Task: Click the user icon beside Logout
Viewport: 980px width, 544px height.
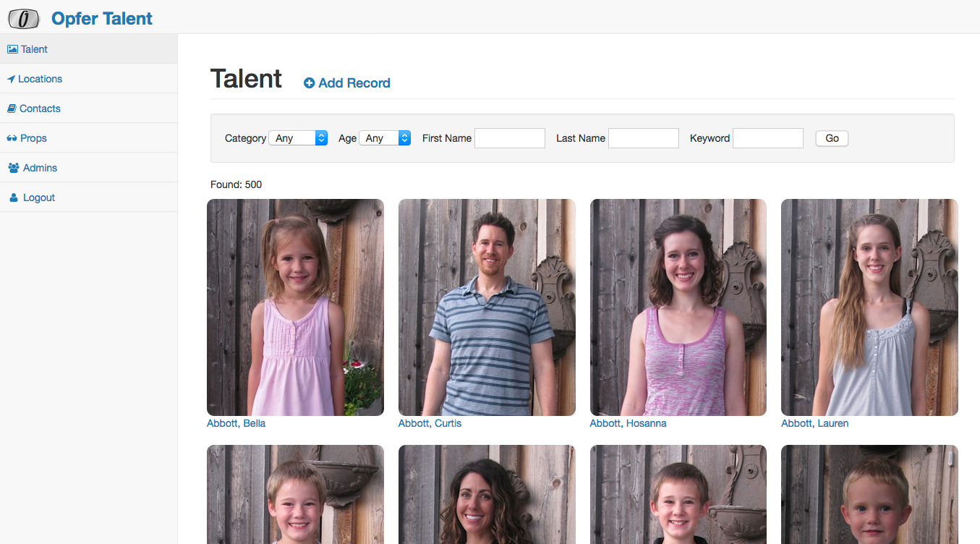Action: (14, 197)
